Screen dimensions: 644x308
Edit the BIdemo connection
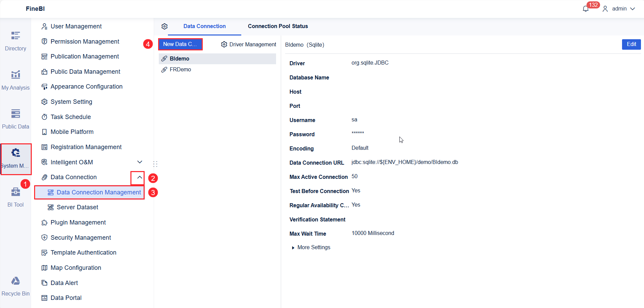(x=631, y=44)
